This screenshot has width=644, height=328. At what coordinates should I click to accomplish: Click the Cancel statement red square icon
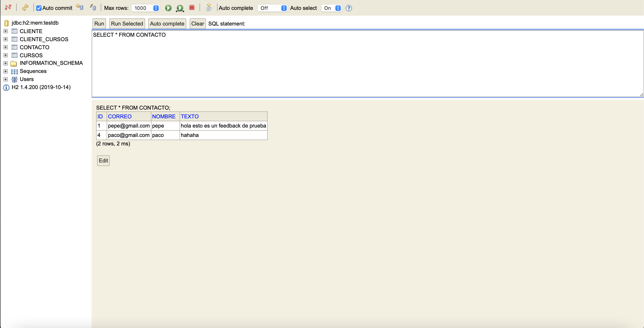pos(191,8)
